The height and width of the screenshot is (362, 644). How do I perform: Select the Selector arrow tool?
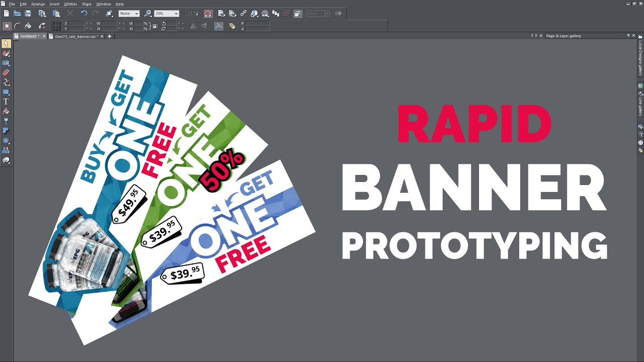coord(6,44)
